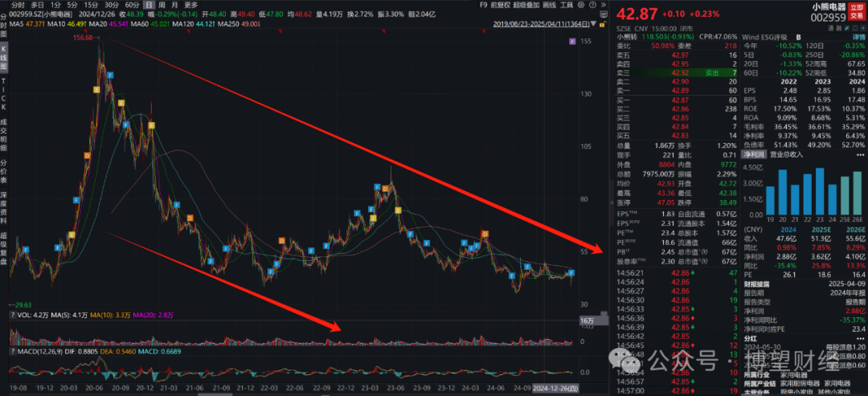Open the 工具 menu

coord(567,5)
